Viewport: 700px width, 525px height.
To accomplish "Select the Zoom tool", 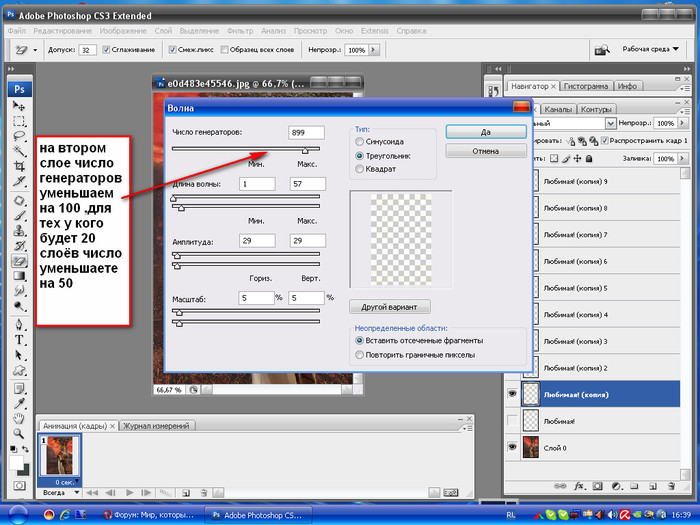I will 19,433.
